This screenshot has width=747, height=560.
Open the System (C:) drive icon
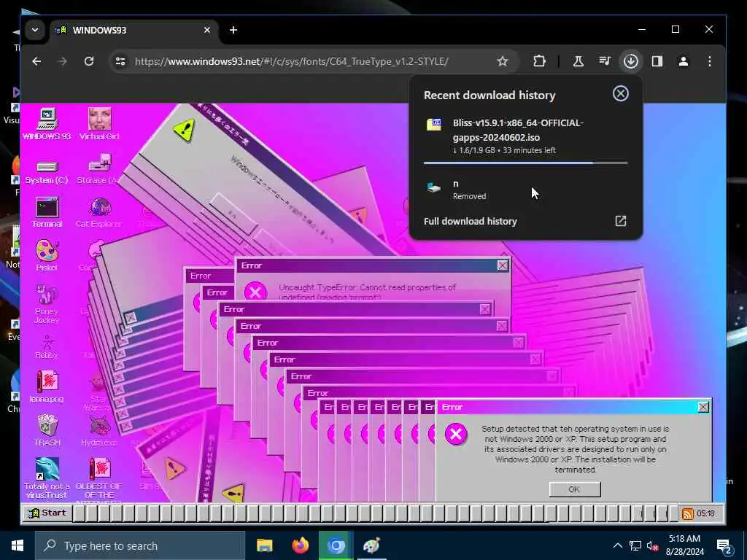point(47,172)
